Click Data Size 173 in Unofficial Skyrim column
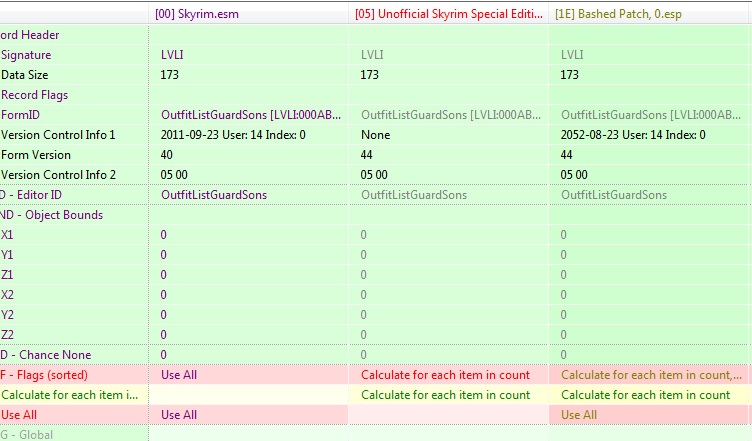 pos(369,75)
